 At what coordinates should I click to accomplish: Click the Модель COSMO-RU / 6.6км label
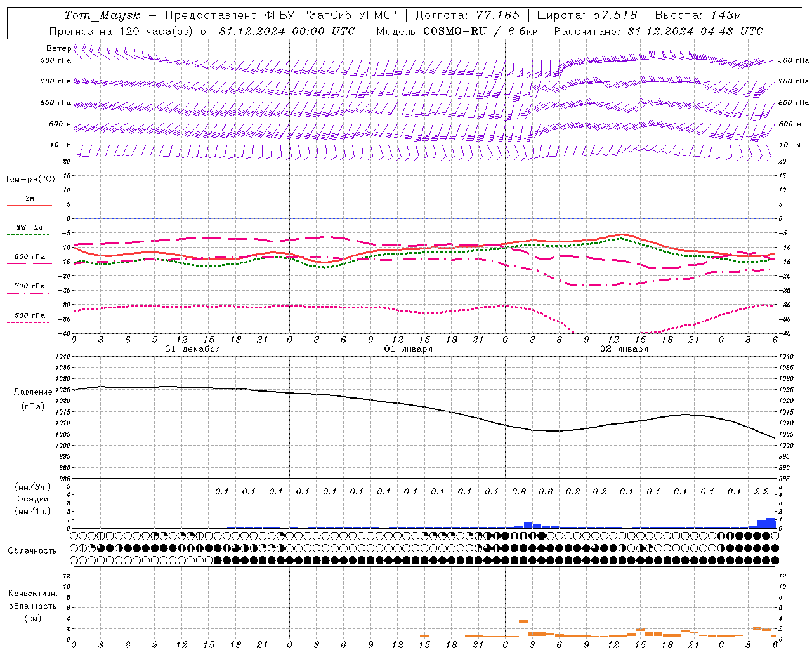[457, 31]
